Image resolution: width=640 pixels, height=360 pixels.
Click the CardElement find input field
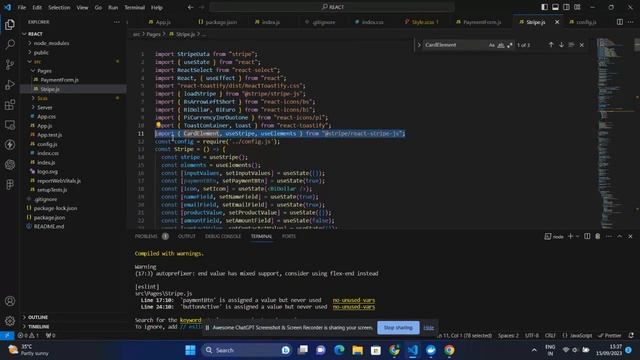pyautogui.click(x=455, y=45)
